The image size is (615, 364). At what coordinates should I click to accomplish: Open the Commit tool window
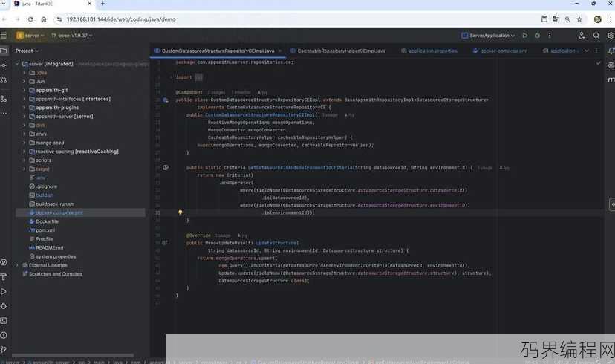(x=4, y=65)
